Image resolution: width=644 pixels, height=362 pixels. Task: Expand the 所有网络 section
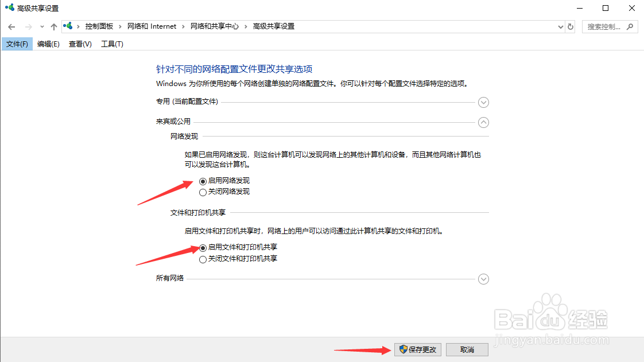pos(483,279)
